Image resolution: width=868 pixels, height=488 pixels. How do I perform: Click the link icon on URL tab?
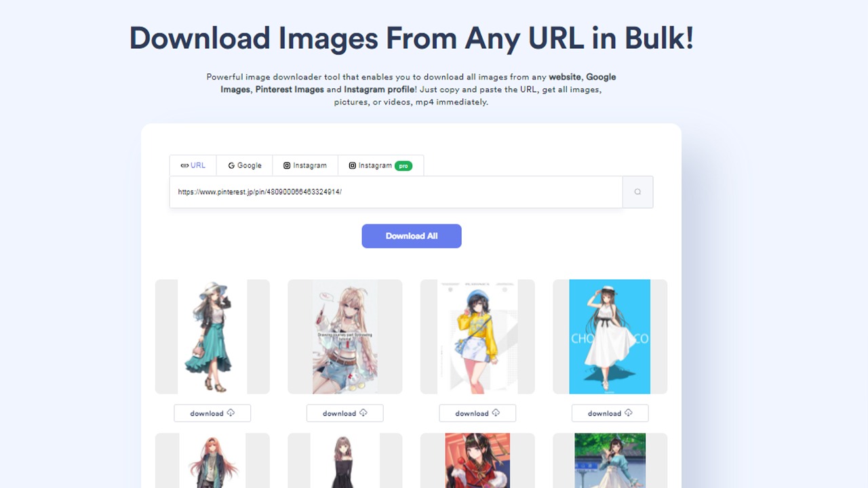tap(184, 165)
